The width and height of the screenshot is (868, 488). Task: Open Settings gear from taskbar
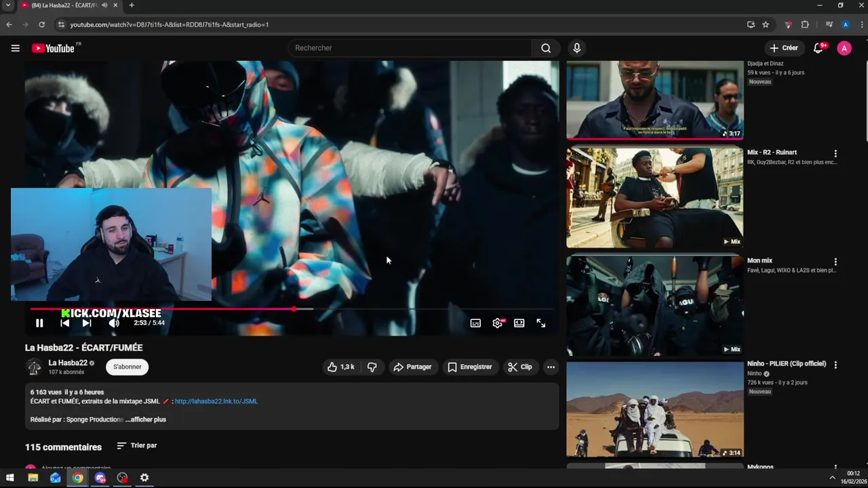144,478
